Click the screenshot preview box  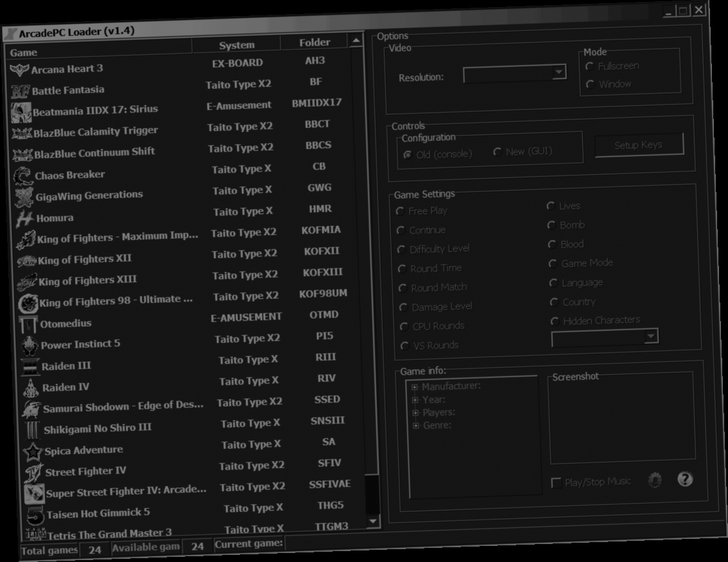622,417
